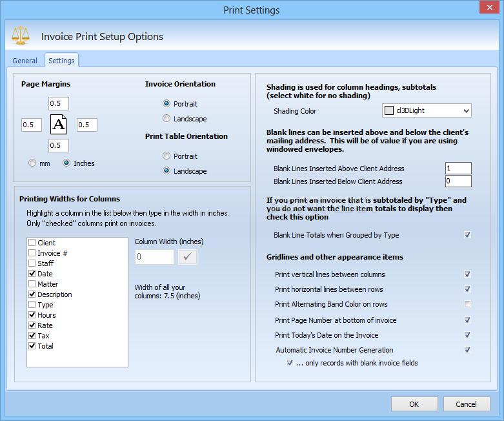
Task: Toggle only records with blank invoice fields
Action: click(x=290, y=362)
